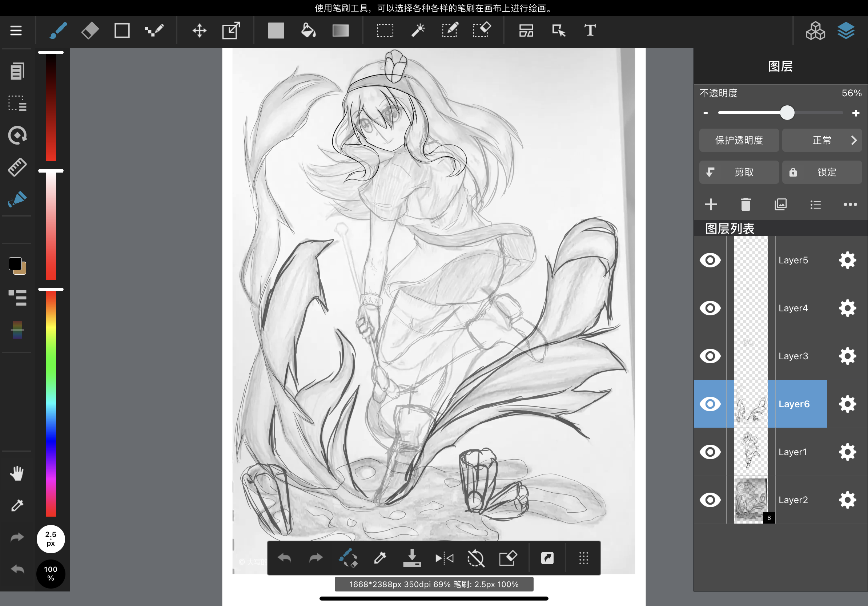Image resolution: width=868 pixels, height=606 pixels.
Task: Select the Move tool
Action: click(x=199, y=31)
